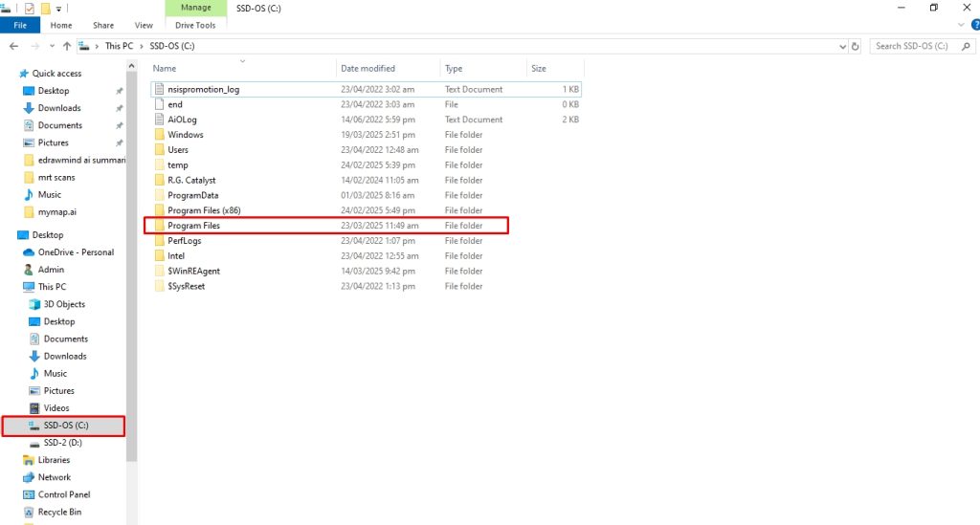Expand the address bar history dropdown
The width and height of the screenshot is (980, 525).
tap(842, 46)
